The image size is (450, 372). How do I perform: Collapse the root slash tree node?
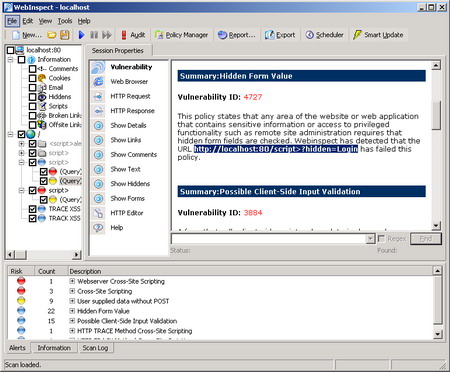(x=11, y=134)
